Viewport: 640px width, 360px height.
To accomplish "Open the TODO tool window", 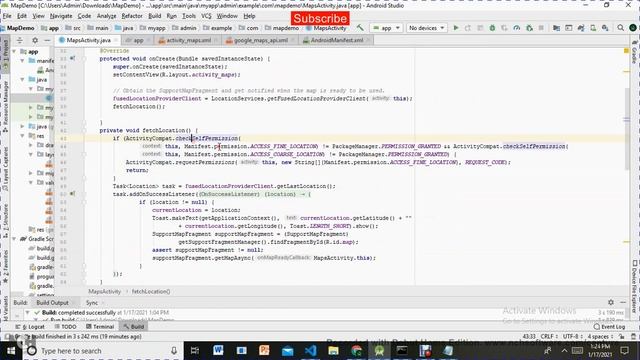I will coord(65,327).
